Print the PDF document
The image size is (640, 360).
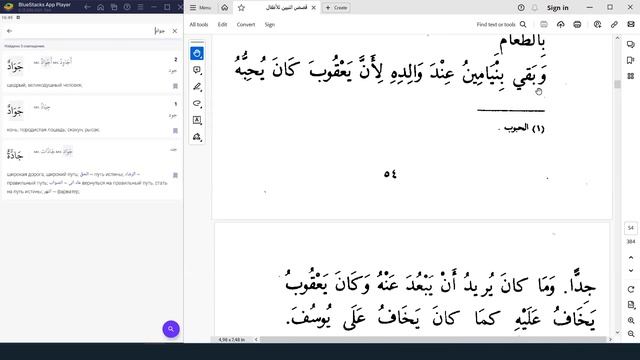pos(577,24)
